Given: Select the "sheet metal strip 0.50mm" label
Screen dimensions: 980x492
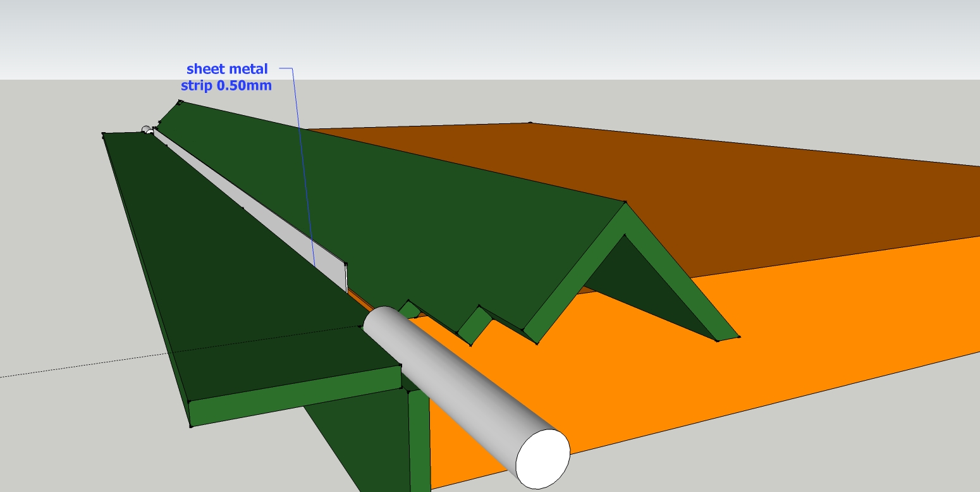Looking at the screenshot, I should tap(227, 77).
